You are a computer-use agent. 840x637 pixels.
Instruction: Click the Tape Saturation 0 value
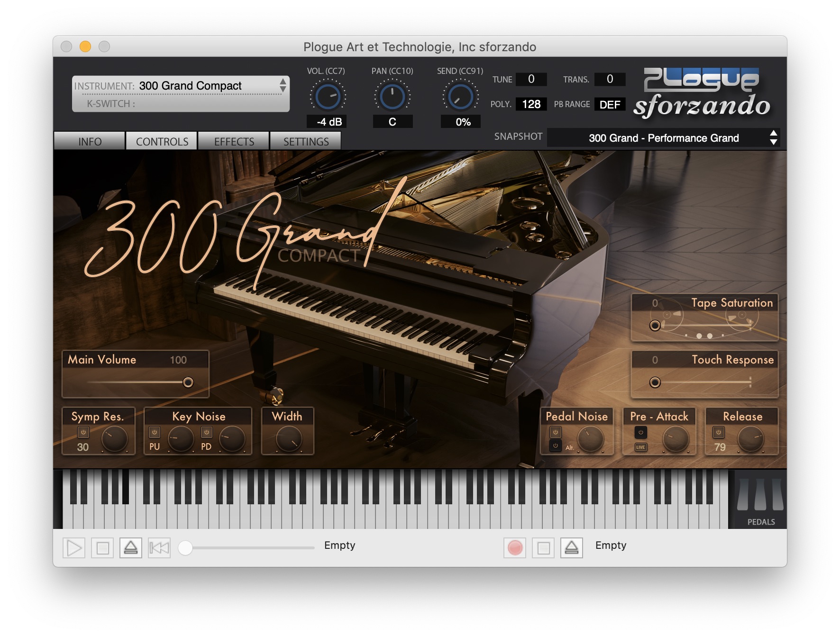coord(655,303)
